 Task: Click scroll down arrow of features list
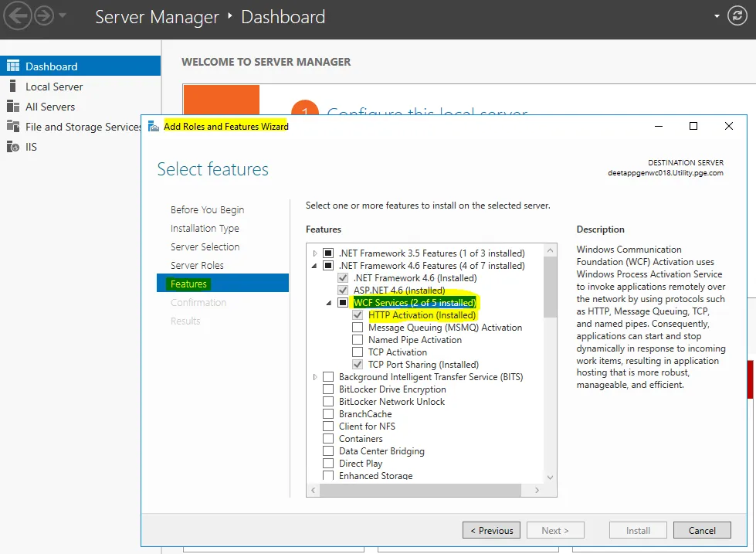pyautogui.click(x=550, y=478)
